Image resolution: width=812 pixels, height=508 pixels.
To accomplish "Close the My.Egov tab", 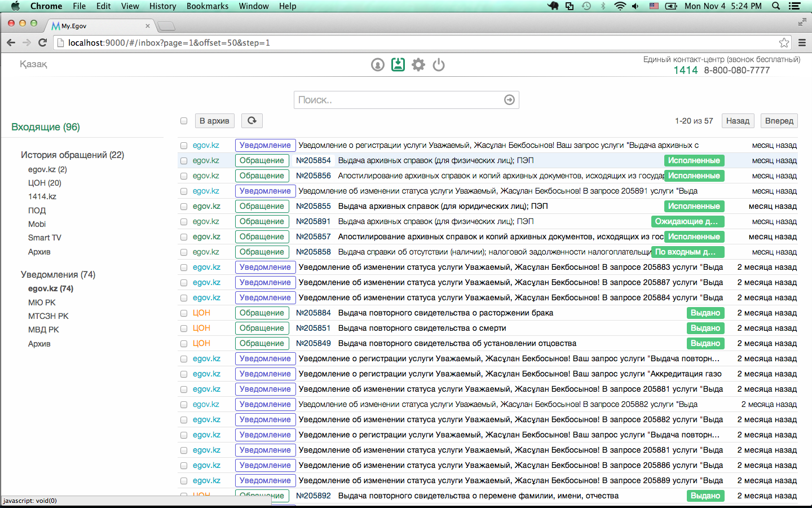I will click(148, 26).
